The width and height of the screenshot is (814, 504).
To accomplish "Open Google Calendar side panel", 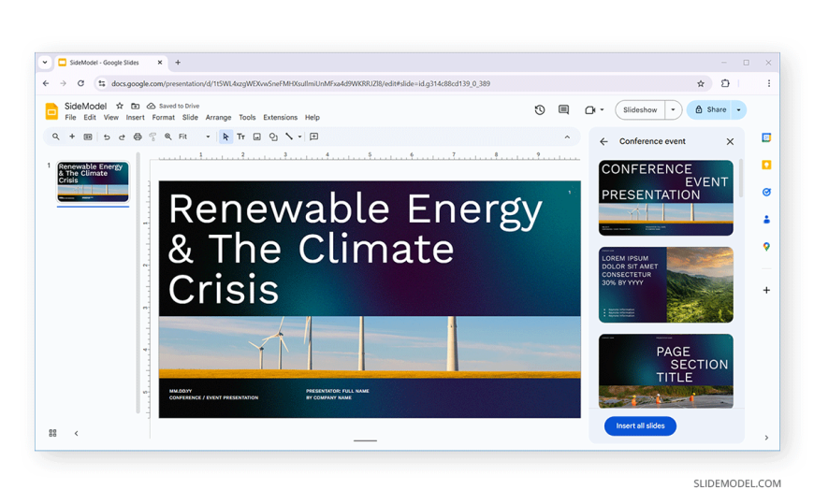I will point(766,137).
